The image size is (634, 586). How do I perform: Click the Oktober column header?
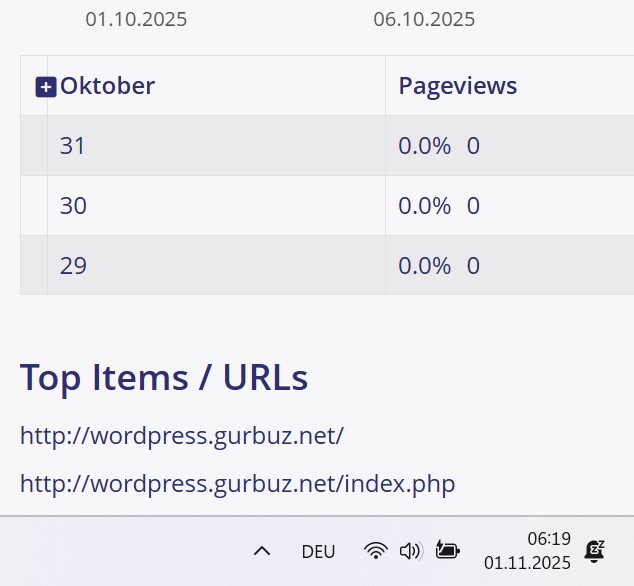click(107, 86)
